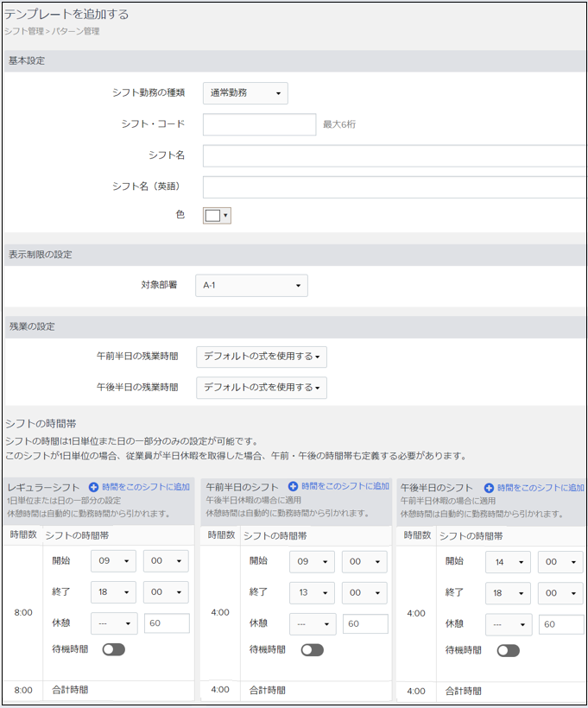Open 午後半日のシフト 開始 hour dropdown (14)
Viewport: 588px width, 708px height.
point(508,561)
